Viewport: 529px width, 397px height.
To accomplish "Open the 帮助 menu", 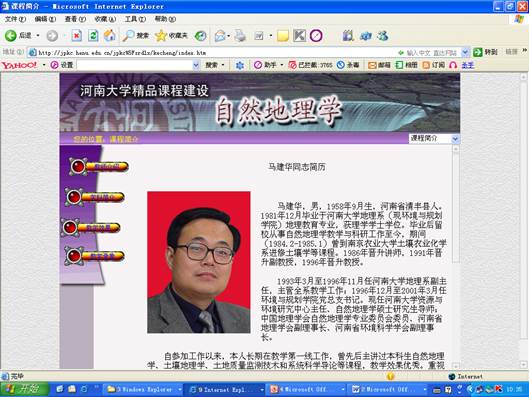I will pos(165,19).
